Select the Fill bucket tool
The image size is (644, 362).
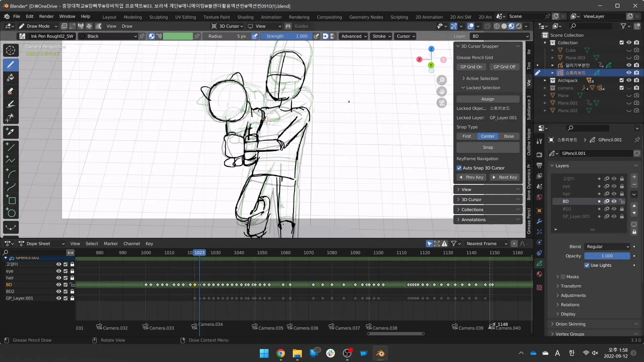(x=11, y=78)
